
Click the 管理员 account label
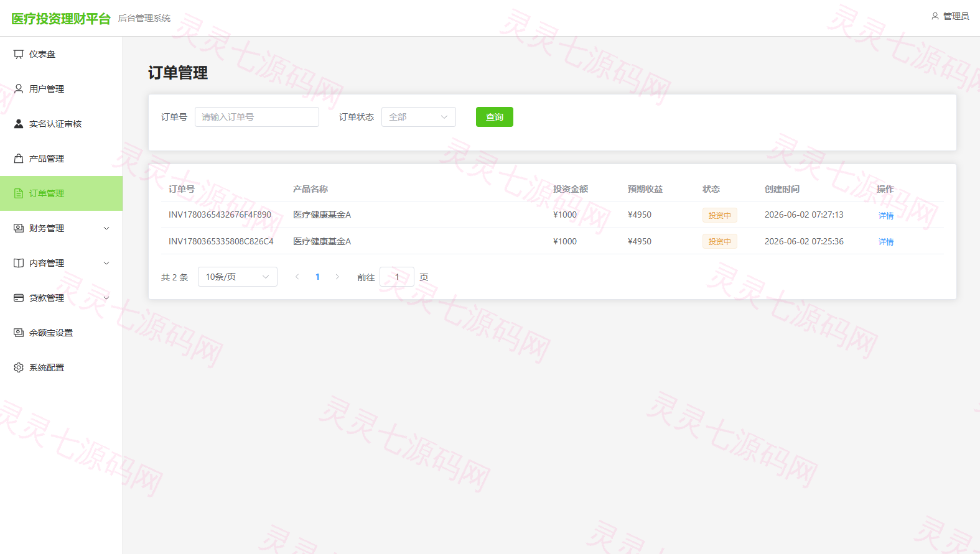click(x=956, y=16)
